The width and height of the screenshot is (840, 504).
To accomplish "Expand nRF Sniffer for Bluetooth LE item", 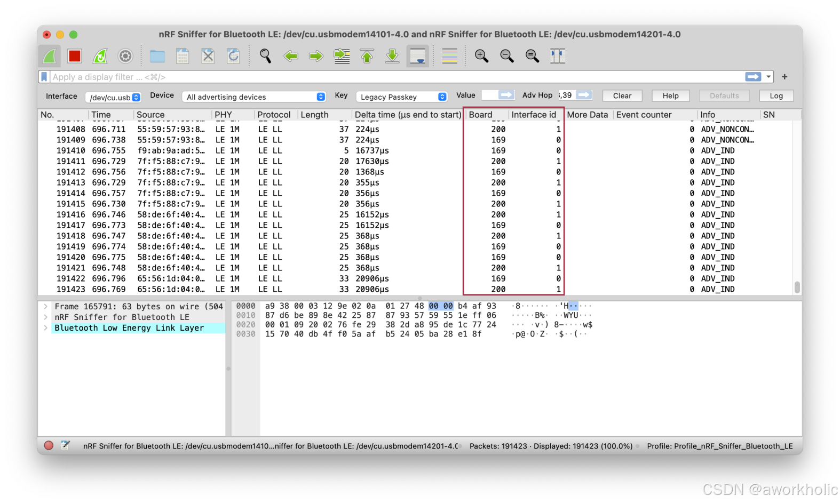I will click(46, 317).
